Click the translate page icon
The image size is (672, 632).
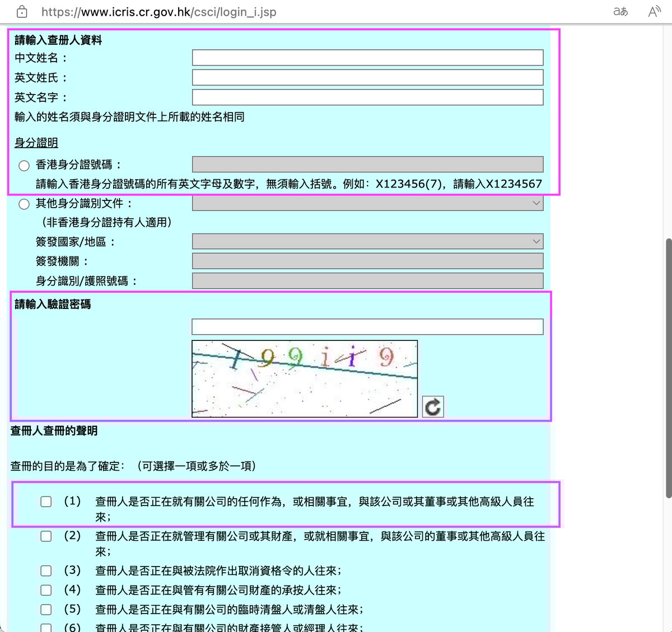click(620, 12)
